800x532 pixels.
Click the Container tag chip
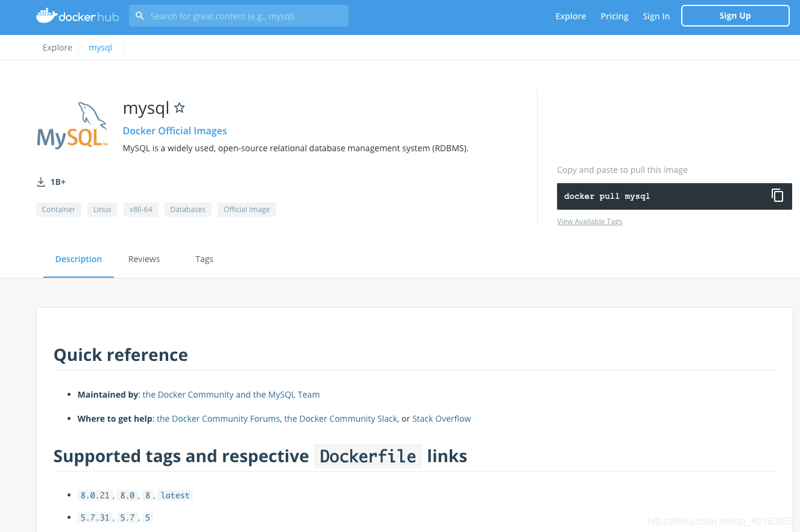click(x=58, y=210)
